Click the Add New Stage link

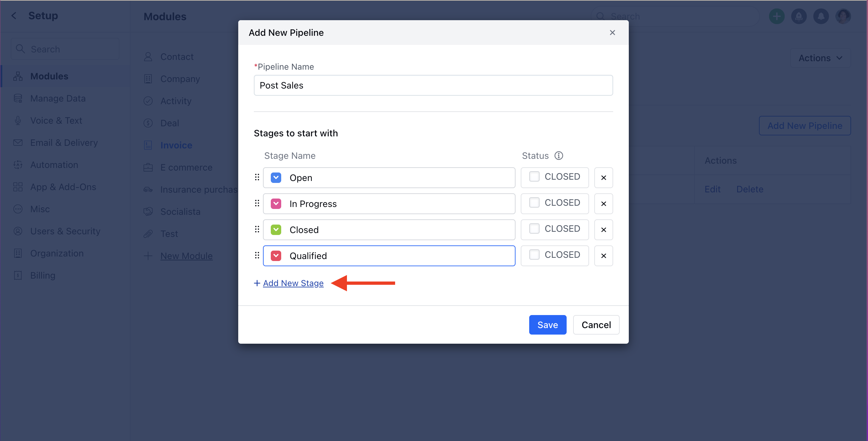(x=293, y=283)
